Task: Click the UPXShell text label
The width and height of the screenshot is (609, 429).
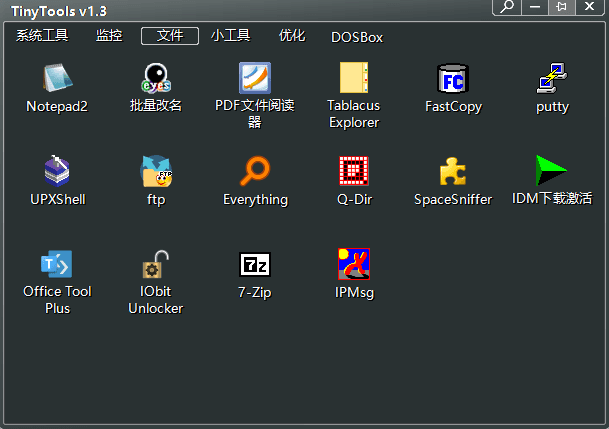Action: coord(57,199)
